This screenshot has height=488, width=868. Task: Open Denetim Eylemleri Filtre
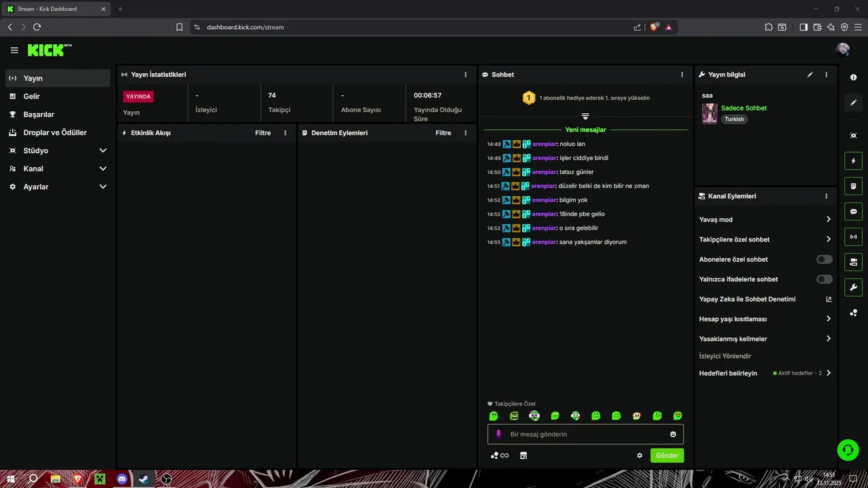pyautogui.click(x=443, y=133)
